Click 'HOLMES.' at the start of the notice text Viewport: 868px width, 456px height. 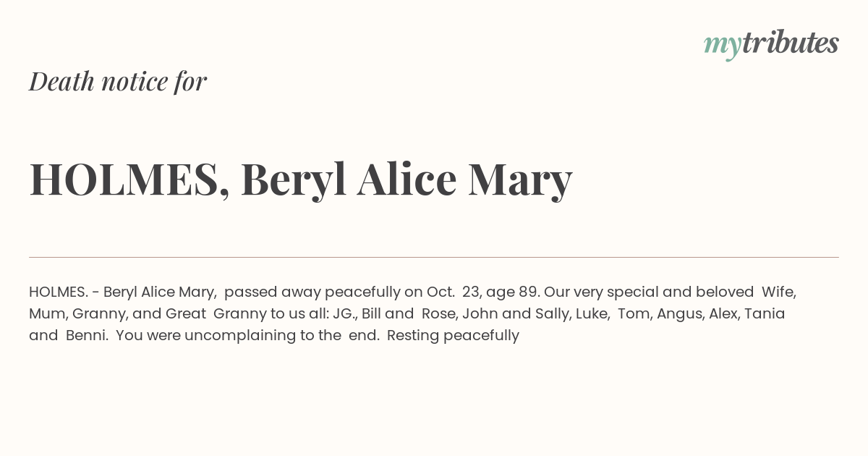[59, 292]
